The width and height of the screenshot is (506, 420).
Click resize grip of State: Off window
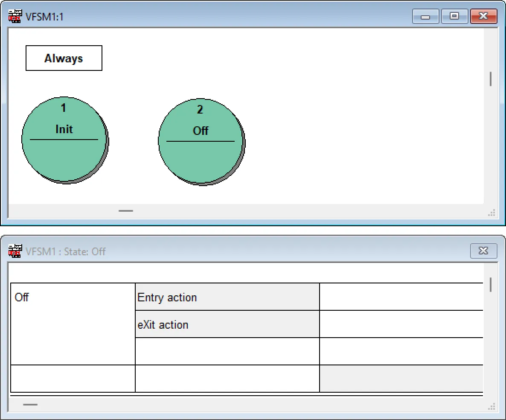tap(491, 406)
